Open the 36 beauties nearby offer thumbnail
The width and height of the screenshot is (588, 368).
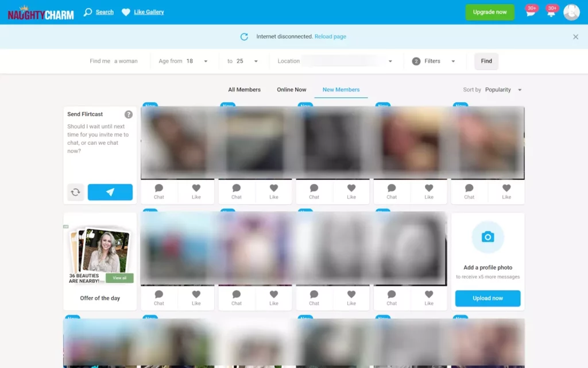(x=100, y=255)
